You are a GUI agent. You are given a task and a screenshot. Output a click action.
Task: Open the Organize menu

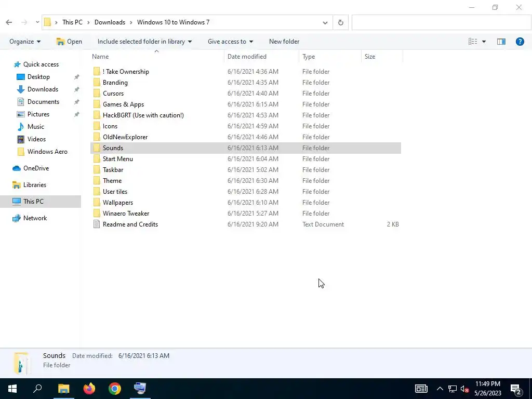(25, 42)
